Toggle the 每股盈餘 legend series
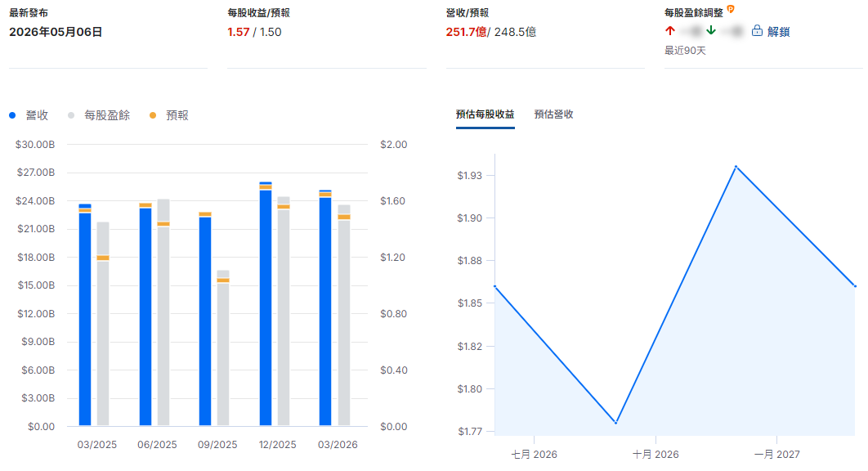The width and height of the screenshot is (868, 471). [99, 115]
